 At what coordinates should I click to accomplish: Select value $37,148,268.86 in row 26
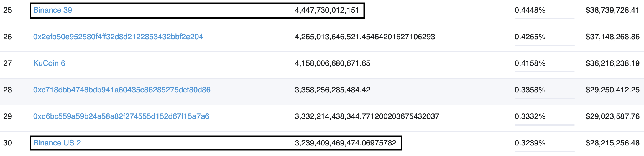coord(612,37)
